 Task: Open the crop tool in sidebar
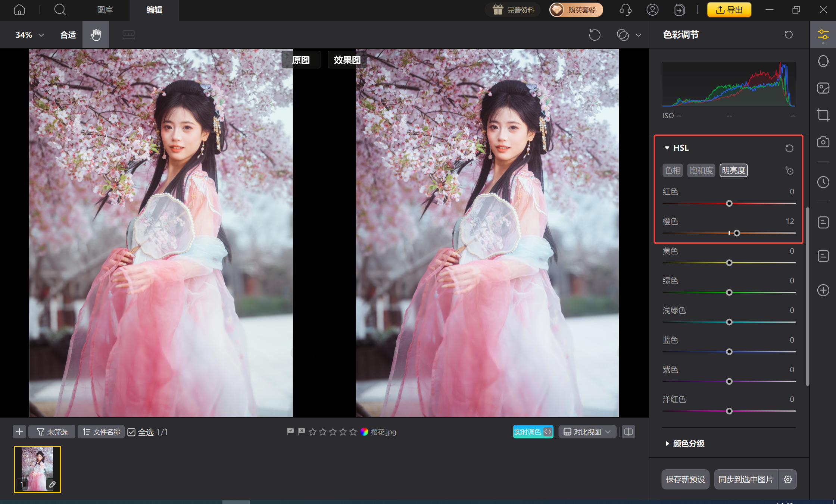[x=823, y=115]
